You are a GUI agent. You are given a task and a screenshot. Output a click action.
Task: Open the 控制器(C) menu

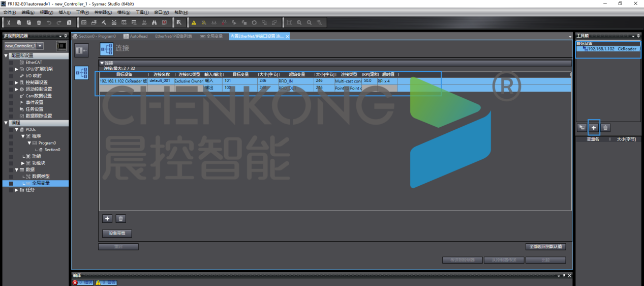[x=103, y=12]
